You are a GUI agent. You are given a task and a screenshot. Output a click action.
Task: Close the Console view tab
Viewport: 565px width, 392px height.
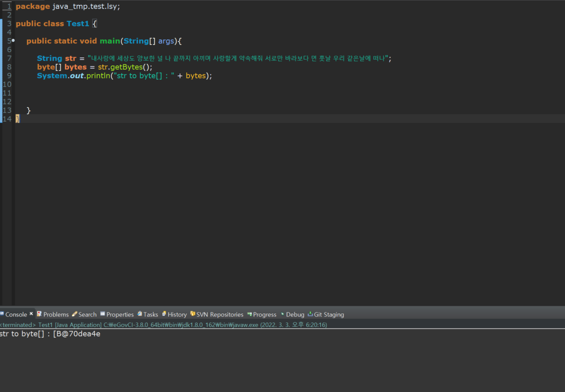coord(31,314)
